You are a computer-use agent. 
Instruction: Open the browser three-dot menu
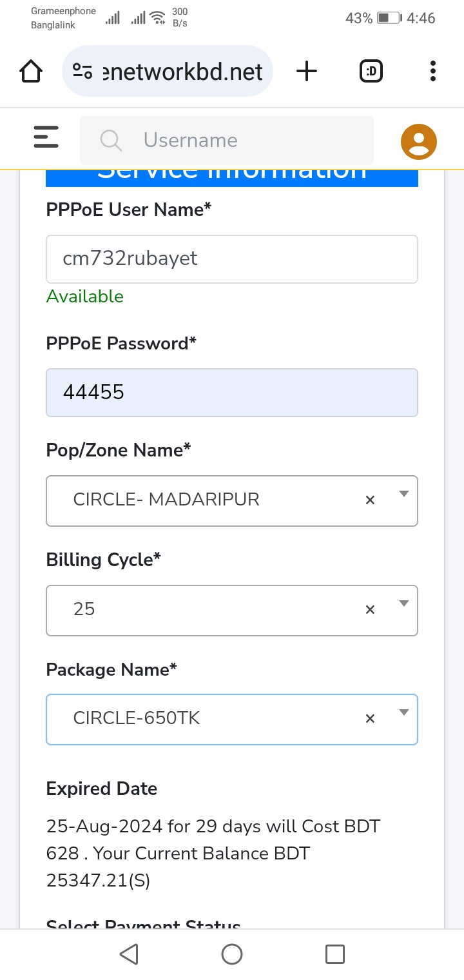[x=432, y=71]
